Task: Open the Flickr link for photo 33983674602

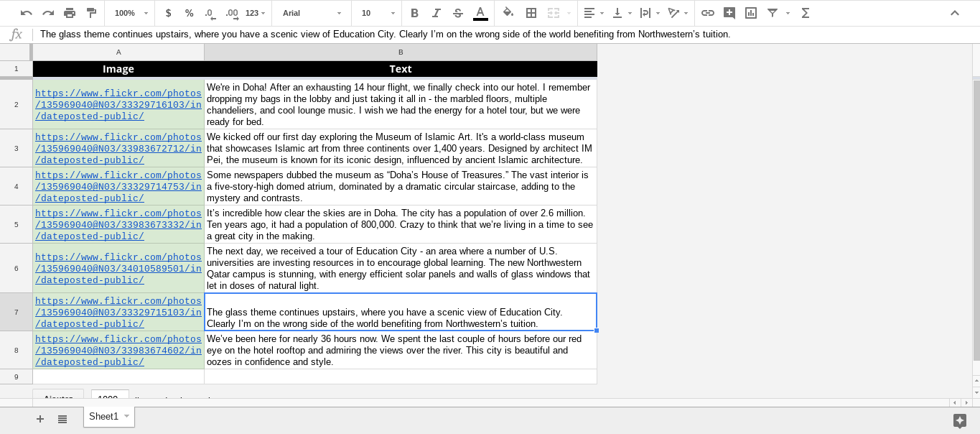Action: click(x=118, y=351)
